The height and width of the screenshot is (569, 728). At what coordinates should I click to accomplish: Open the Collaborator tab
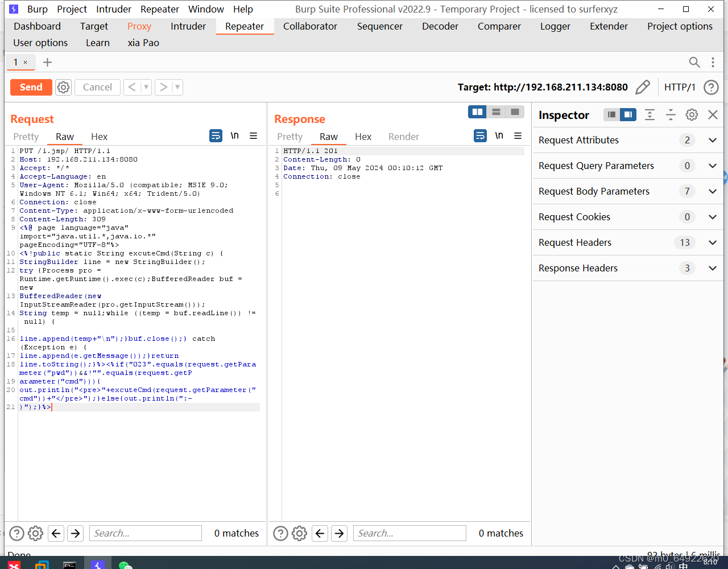(311, 26)
